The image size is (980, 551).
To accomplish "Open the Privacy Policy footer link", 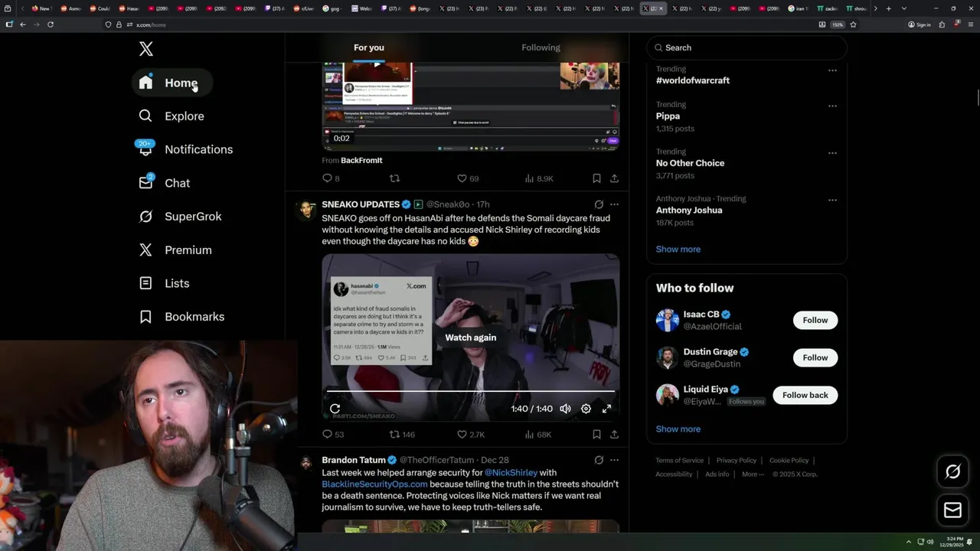I will pos(736,461).
